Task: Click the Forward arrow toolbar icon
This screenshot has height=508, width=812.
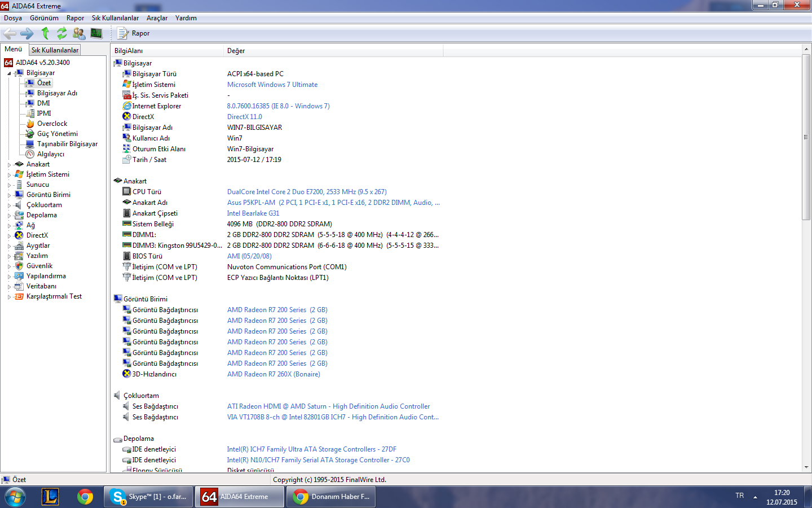Action: click(27, 33)
